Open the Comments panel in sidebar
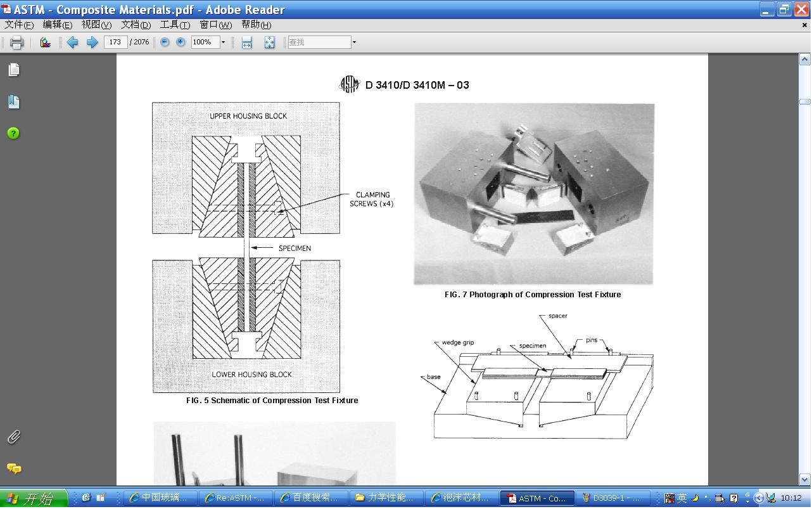This screenshot has width=812, height=509. coord(13,468)
